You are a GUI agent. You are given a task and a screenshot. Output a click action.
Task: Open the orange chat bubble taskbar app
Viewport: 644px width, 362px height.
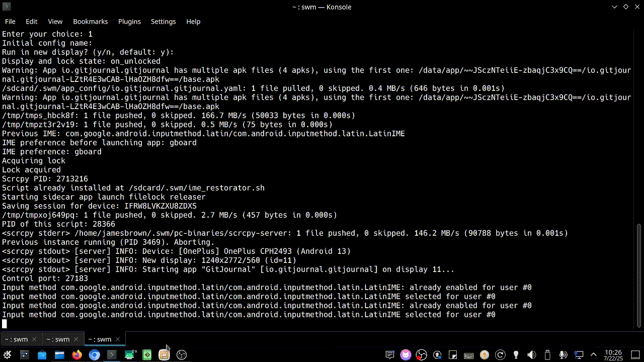tap(164, 355)
